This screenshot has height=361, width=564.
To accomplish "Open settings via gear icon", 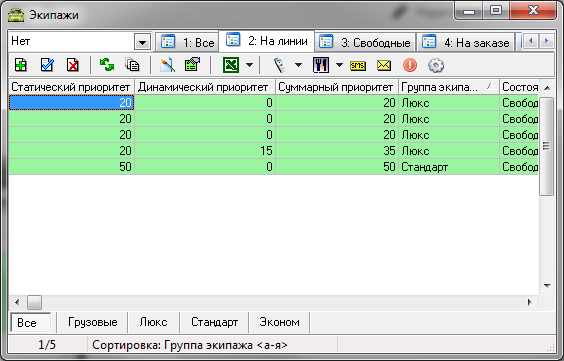I will click(436, 65).
